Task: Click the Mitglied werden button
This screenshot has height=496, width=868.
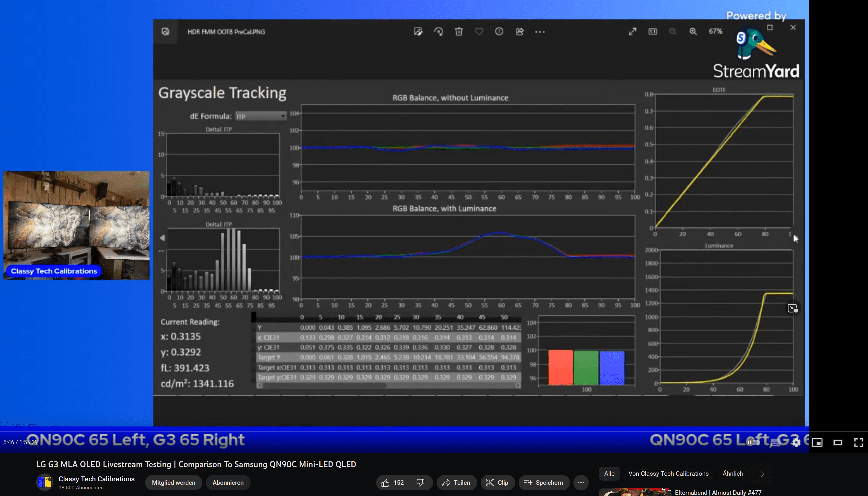Action: [174, 483]
